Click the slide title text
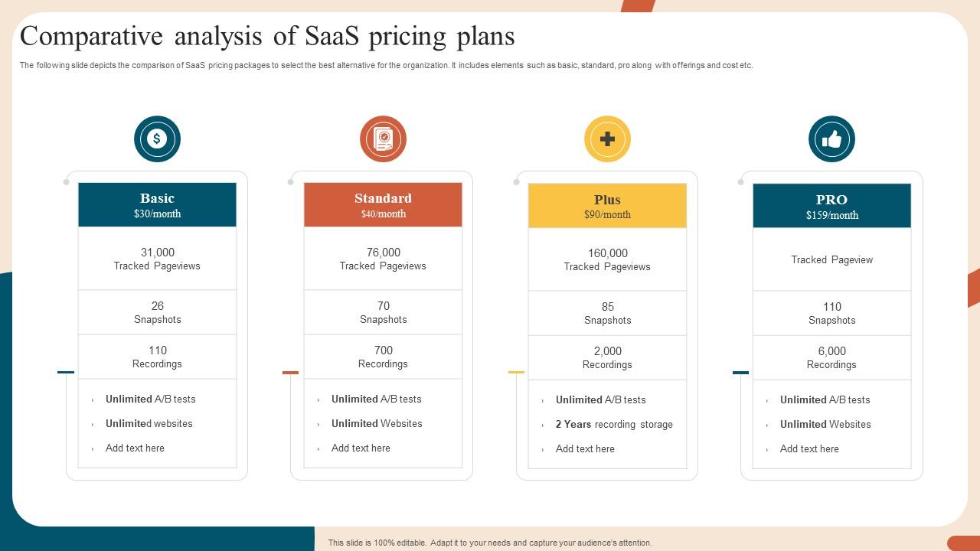The image size is (980, 551). click(267, 36)
